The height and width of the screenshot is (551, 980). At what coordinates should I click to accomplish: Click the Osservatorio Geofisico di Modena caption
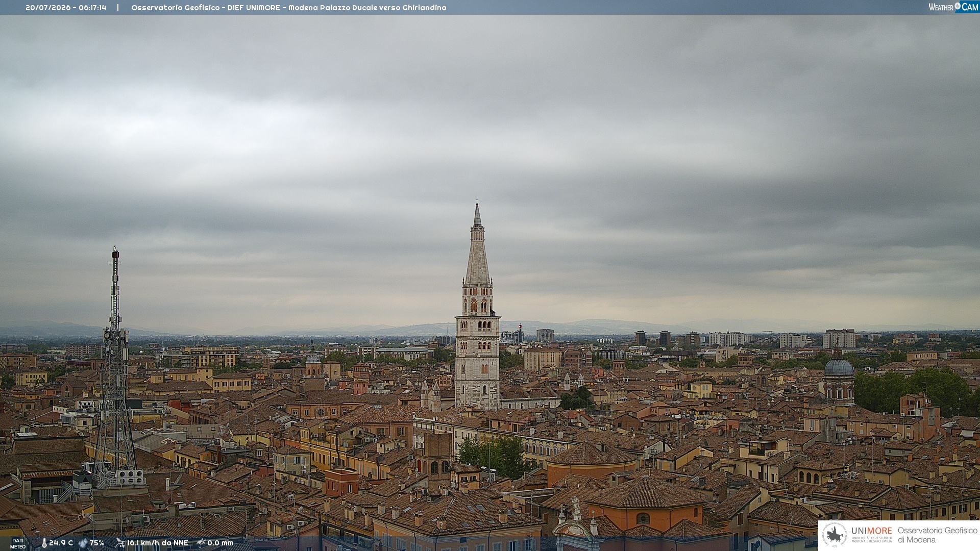pos(937,535)
